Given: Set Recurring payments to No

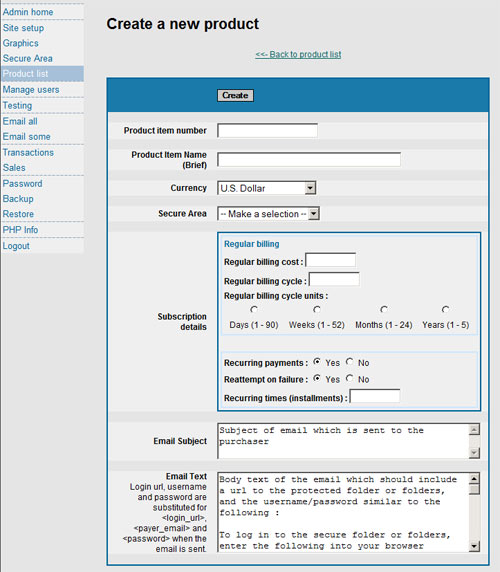Looking at the screenshot, I should coord(349,362).
